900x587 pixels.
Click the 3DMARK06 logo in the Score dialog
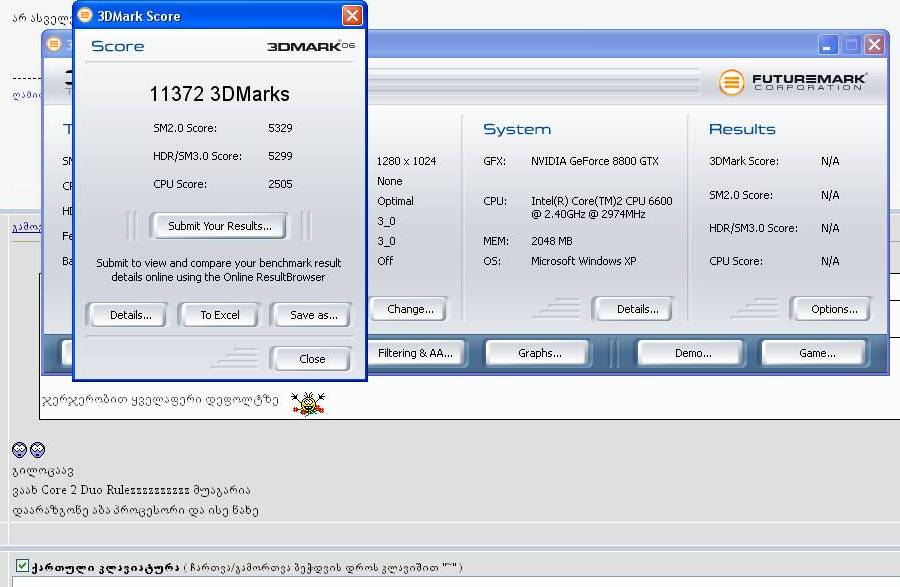[x=311, y=46]
